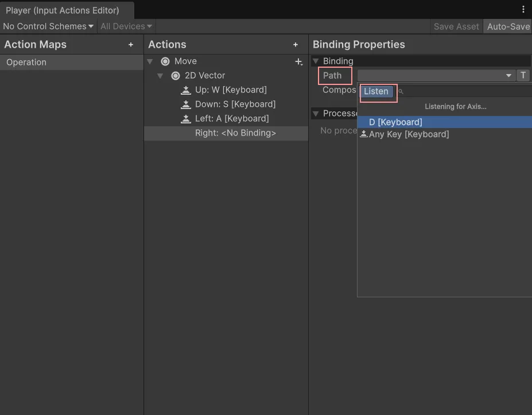532x415 pixels.
Task: Collapse the Binding foldout section
Action: [316, 61]
